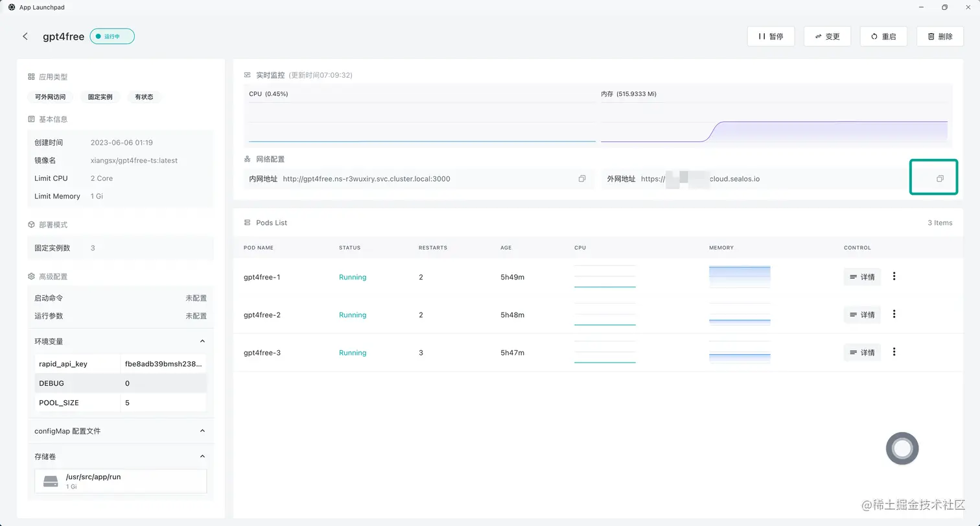The image size is (980, 526).
Task: Click the gpt4free-3 memory mini chart
Action: (740, 352)
